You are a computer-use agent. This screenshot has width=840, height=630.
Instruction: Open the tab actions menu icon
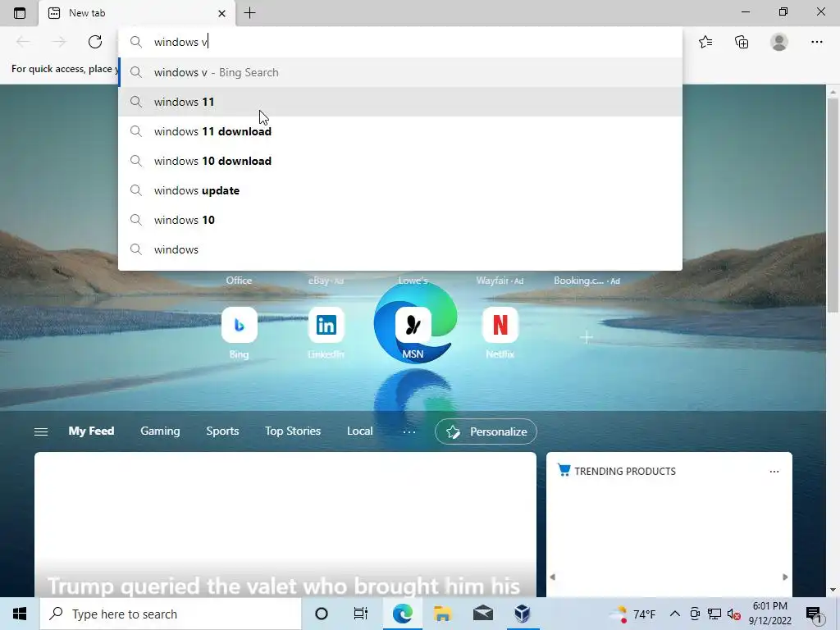[x=20, y=13]
